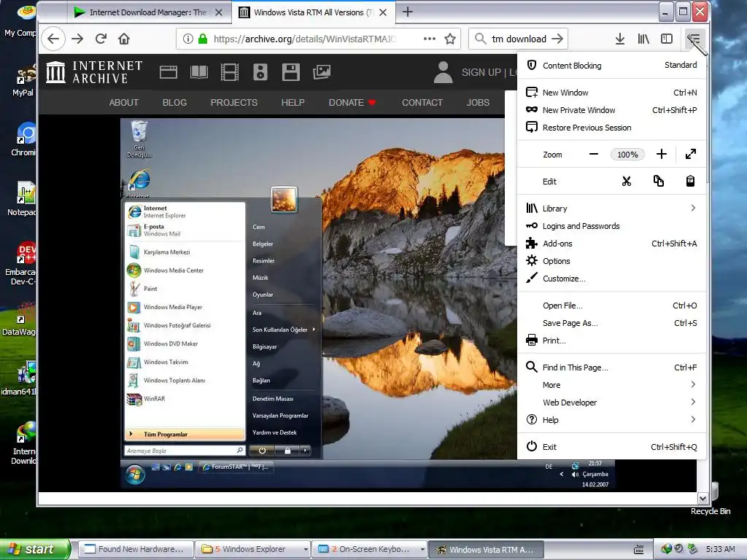Submit search with arrow button

coord(557,39)
